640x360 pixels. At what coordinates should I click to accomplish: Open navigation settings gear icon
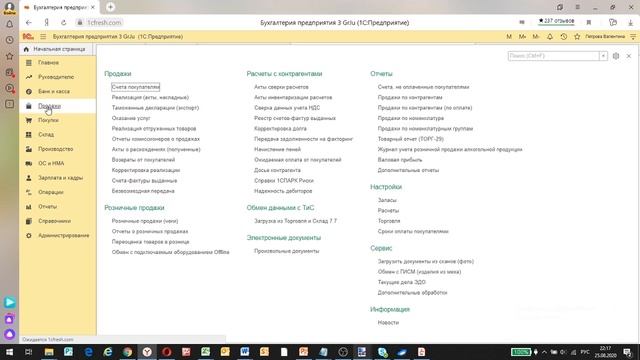(x=616, y=56)
